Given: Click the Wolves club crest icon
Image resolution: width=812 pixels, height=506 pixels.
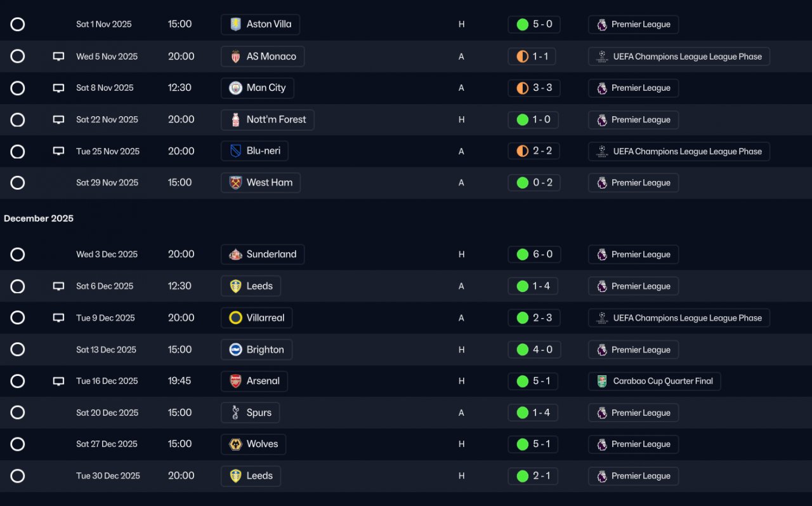Looking at the screenshot, I should pyautogui.click(x=235, y=444).
